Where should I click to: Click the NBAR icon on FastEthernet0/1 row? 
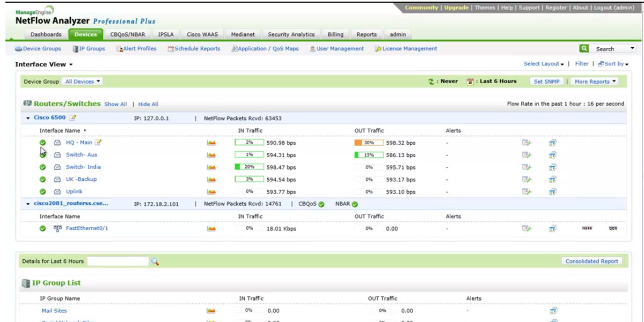coord(587,228)
